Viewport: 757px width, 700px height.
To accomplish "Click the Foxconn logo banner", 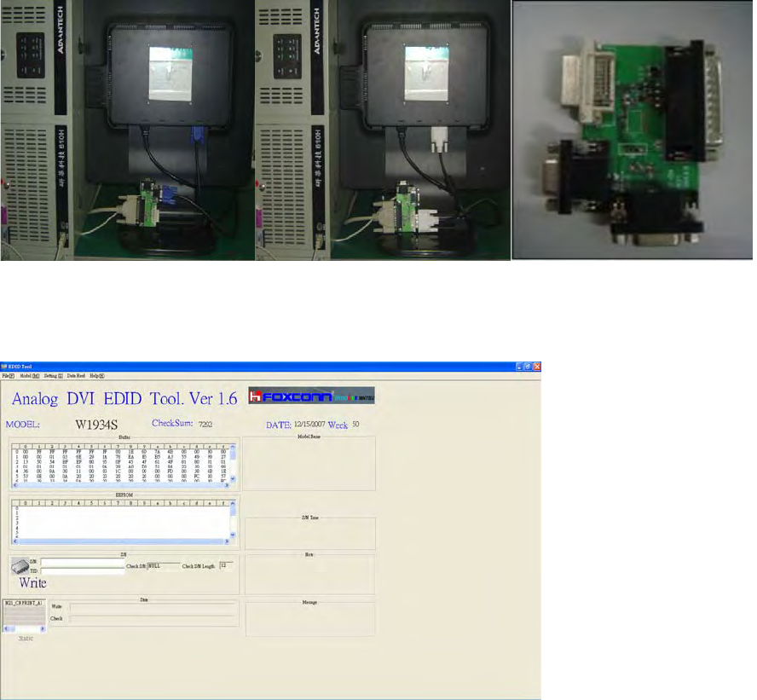I will [311, 396].
